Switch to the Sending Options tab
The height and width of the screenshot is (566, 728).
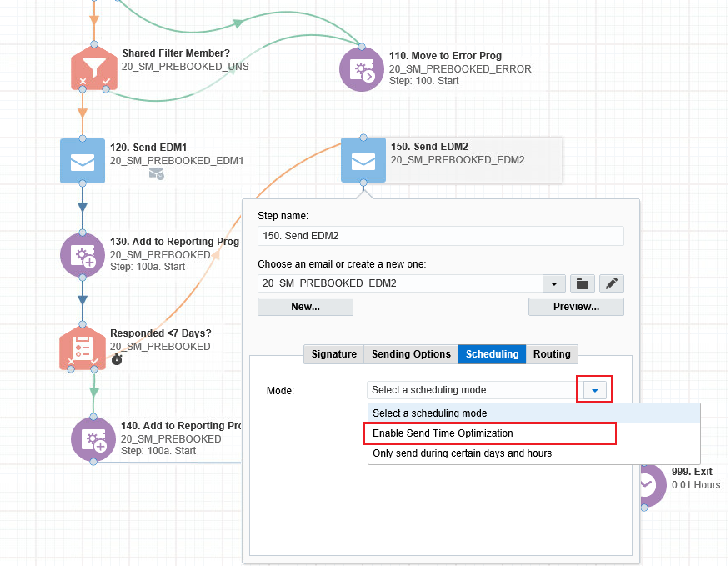coord(411,354)
